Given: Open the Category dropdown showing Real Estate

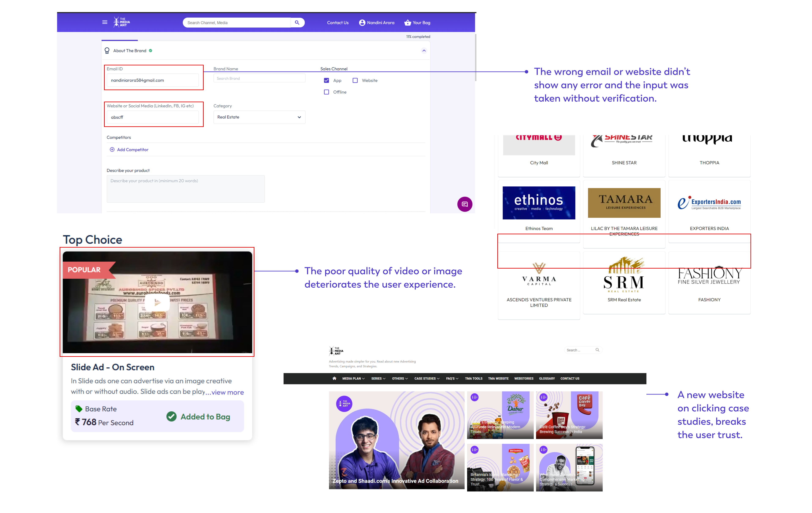Looking at the screenshot, I should pyautogui.click(x=259, y=117).
